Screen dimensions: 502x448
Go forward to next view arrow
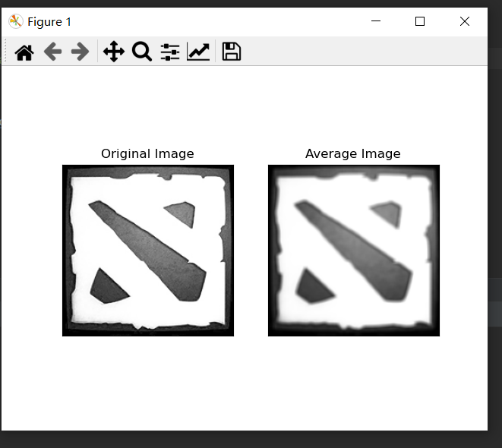pyautogui.click(x=80, y=52)
